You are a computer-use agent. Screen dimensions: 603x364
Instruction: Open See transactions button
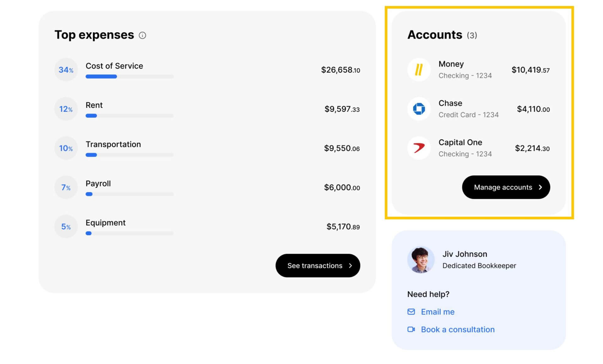(318, 265)
